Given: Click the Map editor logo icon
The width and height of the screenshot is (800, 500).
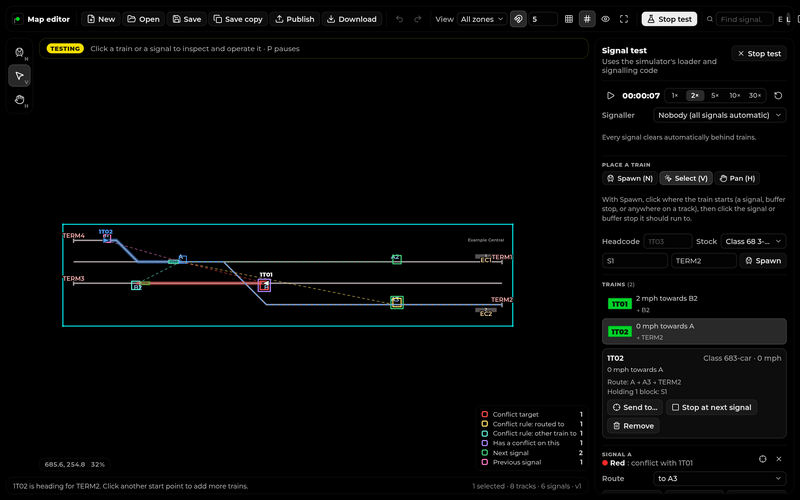Looking at the screenshot, I should tap(18, 19).
